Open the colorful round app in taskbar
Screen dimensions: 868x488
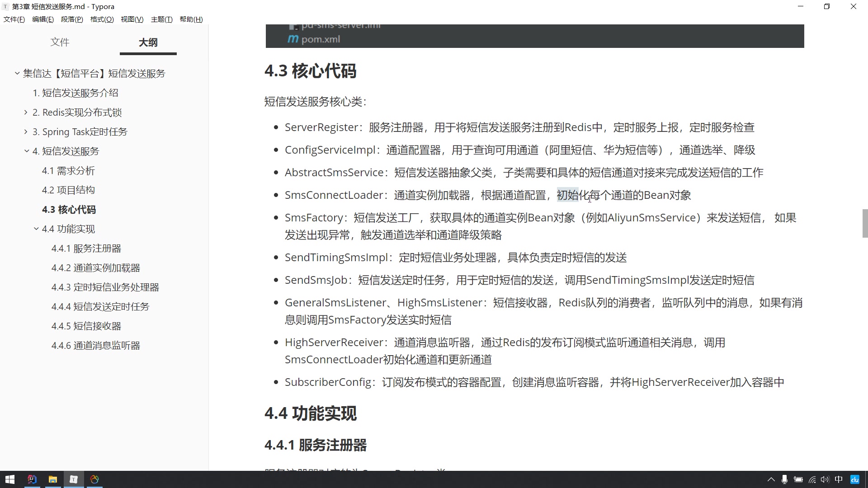pyautogui.click(x=94, y=479)
